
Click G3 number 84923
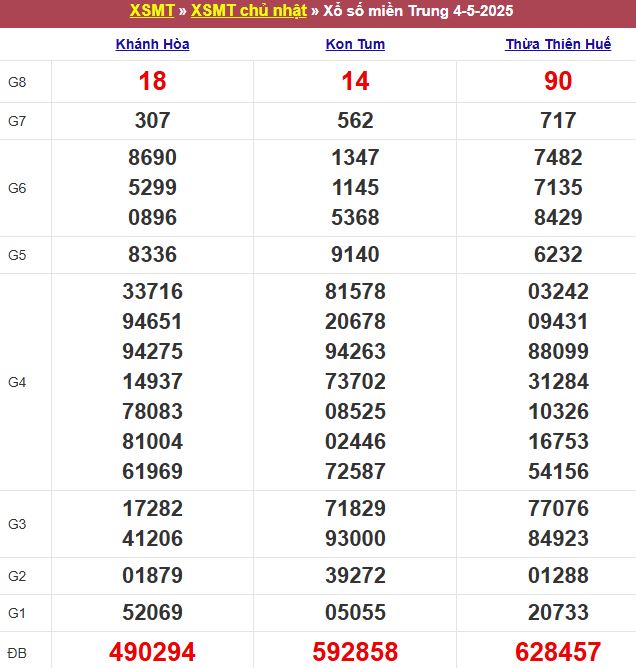point(558,538)
